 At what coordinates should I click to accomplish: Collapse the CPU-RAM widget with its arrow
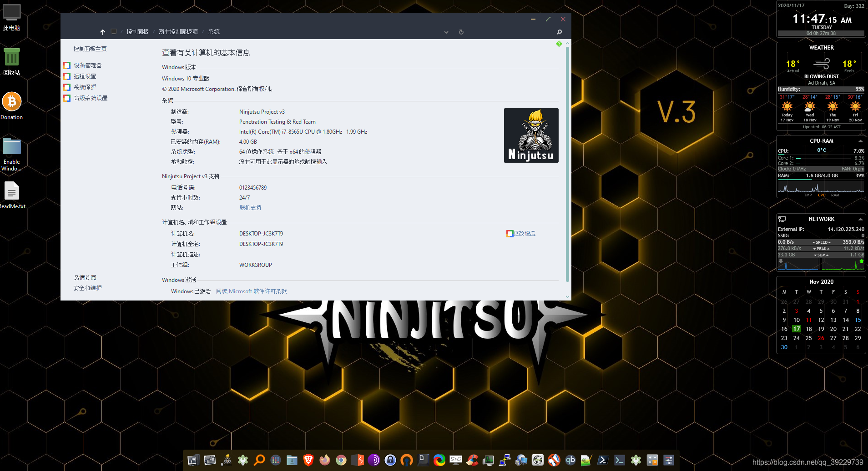(x=860, y=141)
